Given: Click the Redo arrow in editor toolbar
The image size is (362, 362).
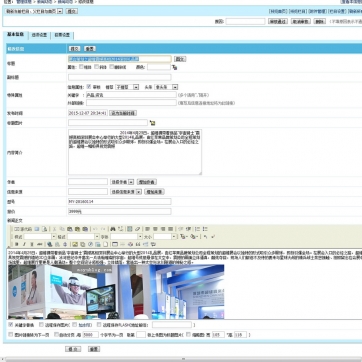Looking at the screenshot, I should [103, 229].
